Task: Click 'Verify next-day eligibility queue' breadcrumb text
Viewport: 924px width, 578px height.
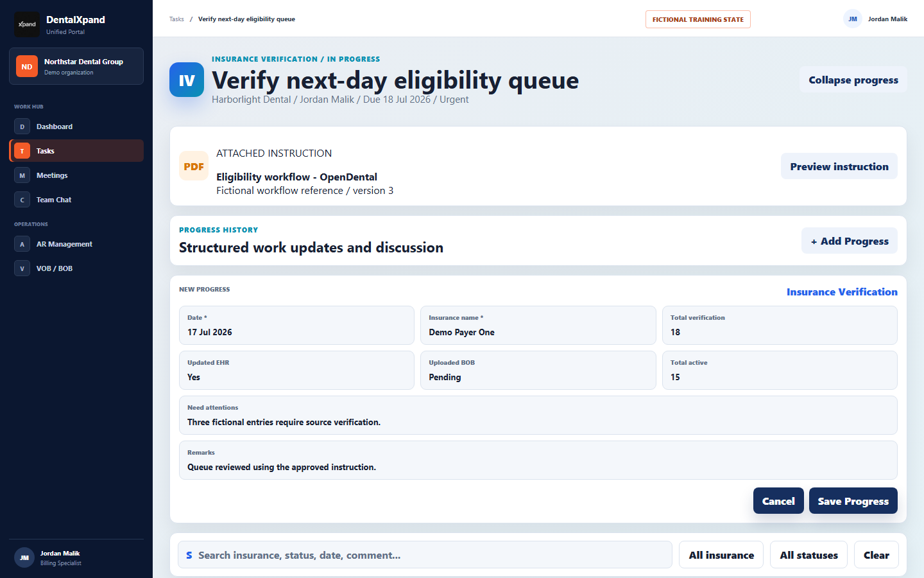Action: [246, 19]
